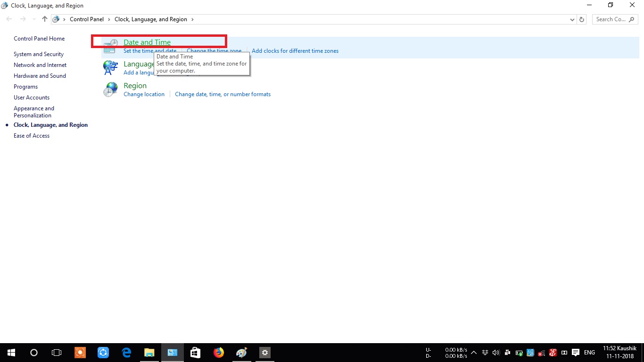Open the address bar history dropdown
Screen dimensions: 644x362
[x=572, y=19]
